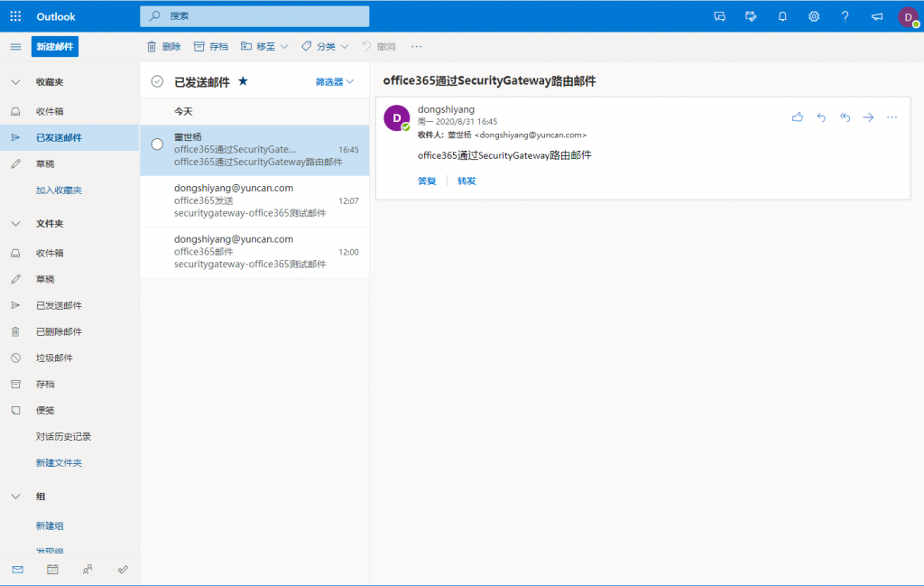
Task: Collapse the 收藏夹 favorites section
Action: 16,82
